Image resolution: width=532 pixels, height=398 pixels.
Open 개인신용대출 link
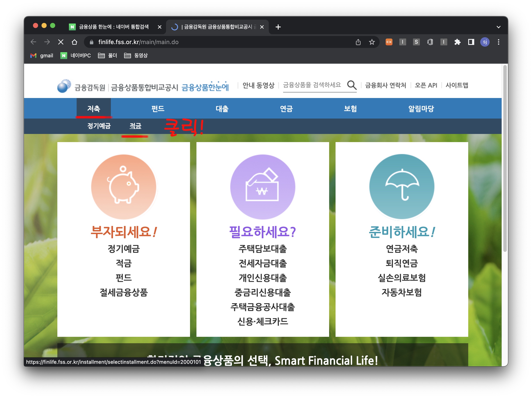click(x=263, y=278)
